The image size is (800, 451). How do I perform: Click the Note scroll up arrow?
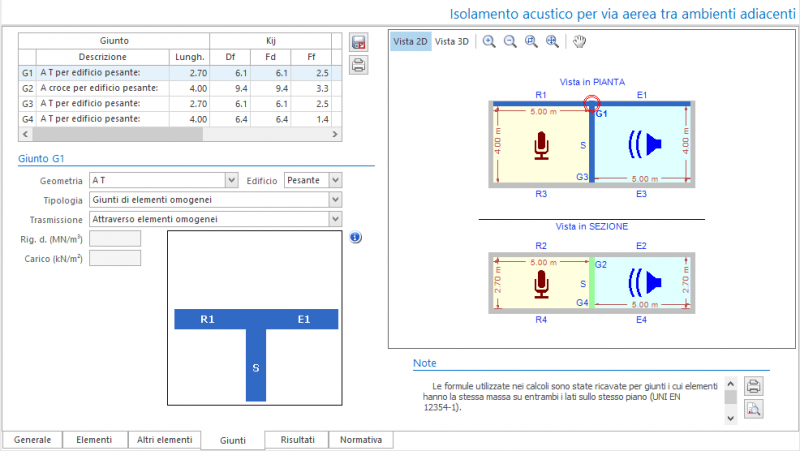coord(731,383)
